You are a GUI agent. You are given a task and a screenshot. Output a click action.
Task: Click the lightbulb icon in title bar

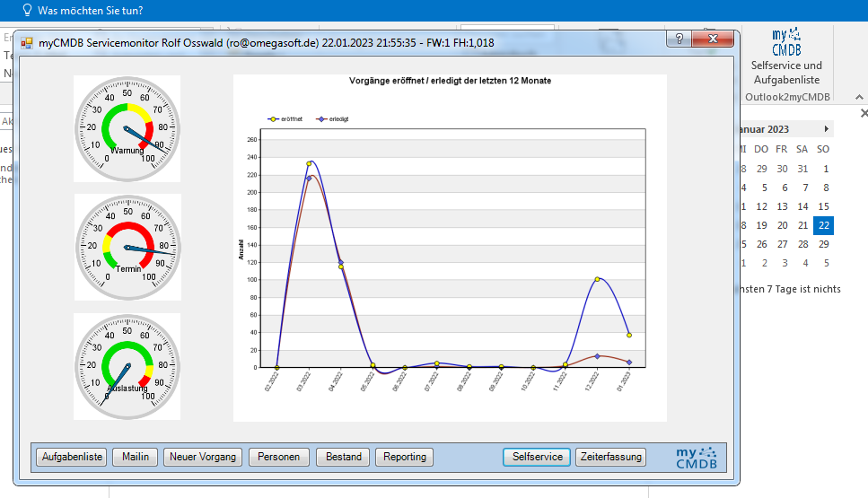click(26, 11)
